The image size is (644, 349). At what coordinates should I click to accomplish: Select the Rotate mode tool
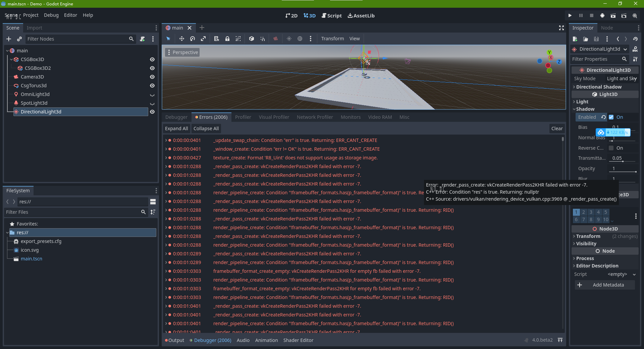point(192,39)
